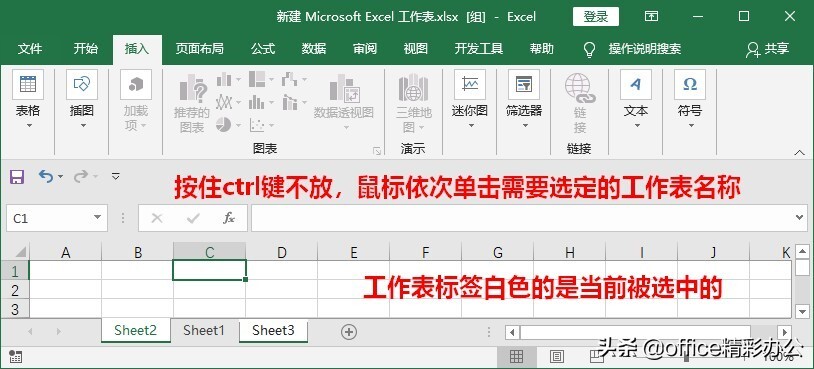The image size is (814, 369).
Task: Click the hierarchy treemap chart icon
Action: pyautogui.click(x=257, y=79)
